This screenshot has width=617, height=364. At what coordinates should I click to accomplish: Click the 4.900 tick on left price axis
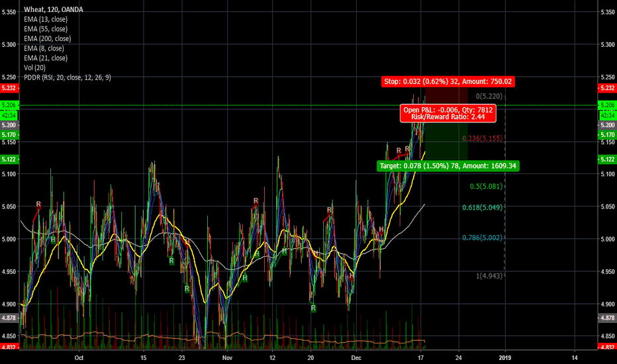point(9,304)
